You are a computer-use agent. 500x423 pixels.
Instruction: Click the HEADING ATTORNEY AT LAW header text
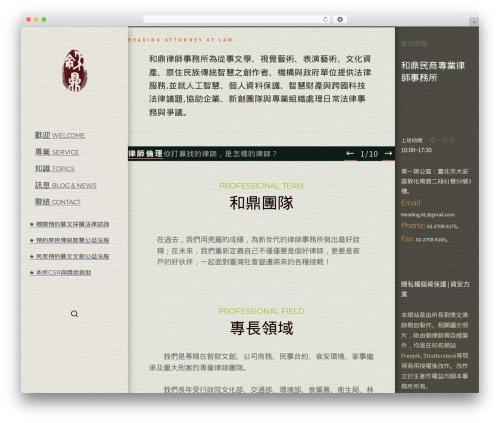(x=180, y=40)
